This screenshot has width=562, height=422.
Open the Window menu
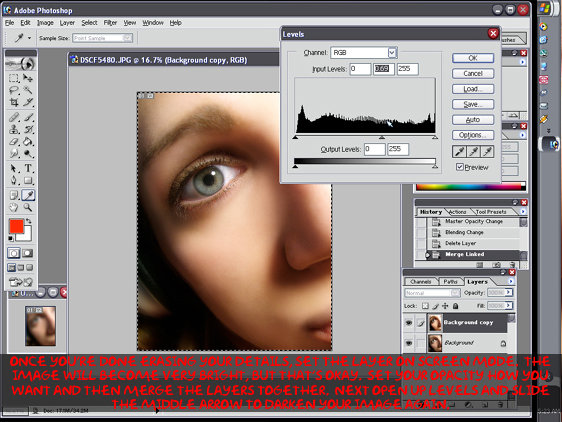click(153, 23)
